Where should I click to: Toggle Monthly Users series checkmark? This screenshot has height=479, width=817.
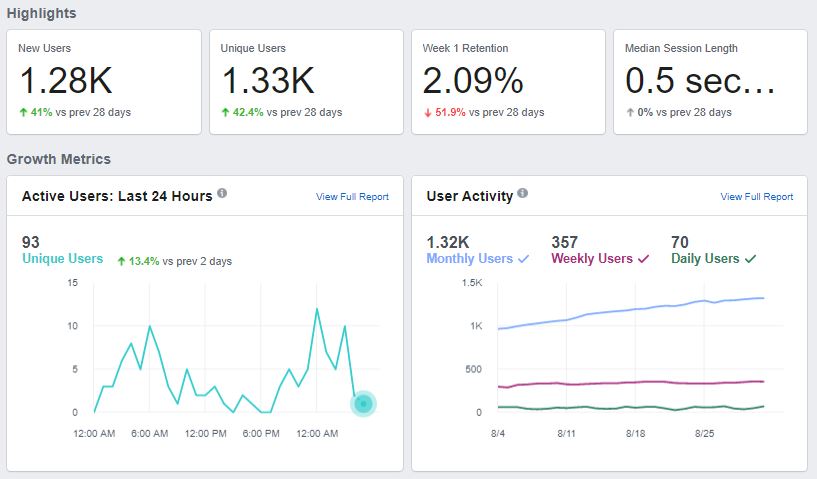click(523, 259)
